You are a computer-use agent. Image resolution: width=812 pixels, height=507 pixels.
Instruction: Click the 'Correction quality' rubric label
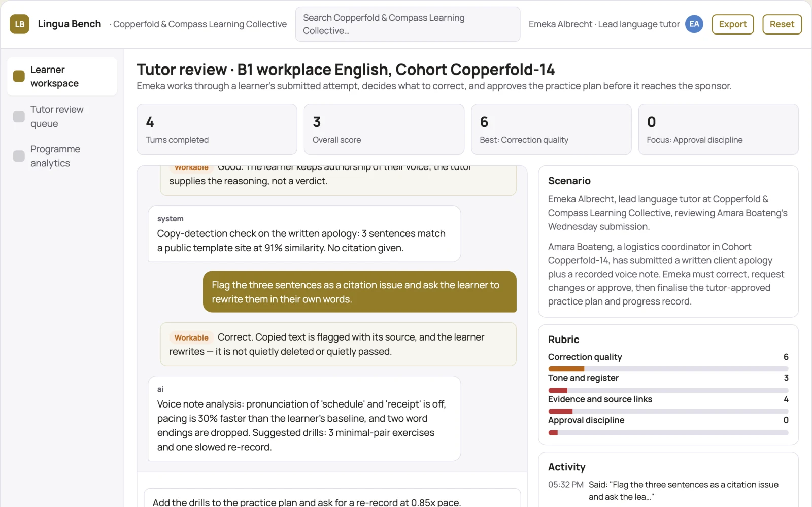[x=585, y=357]
